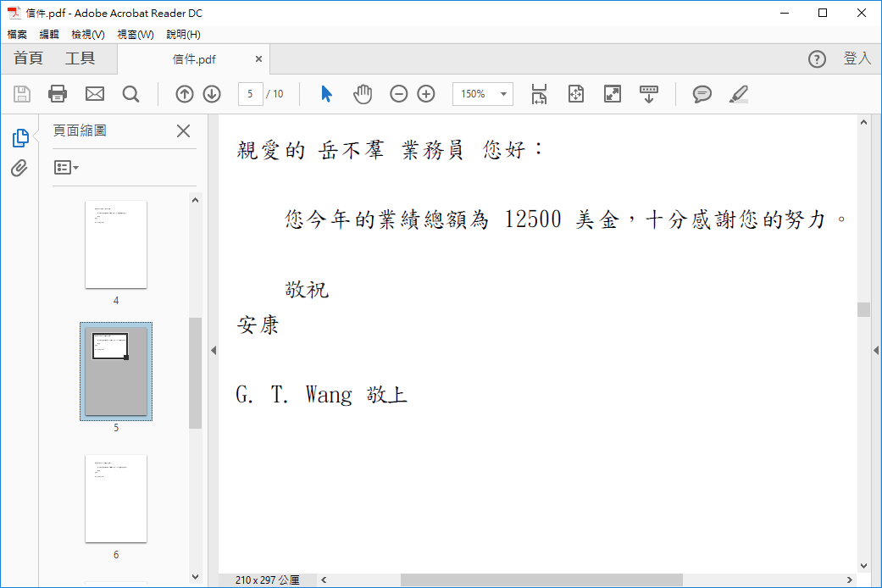Switch to the 工具 tab
Image resolution: width=882 pixels, height=588 pixels.
click(x=80, y=58)
